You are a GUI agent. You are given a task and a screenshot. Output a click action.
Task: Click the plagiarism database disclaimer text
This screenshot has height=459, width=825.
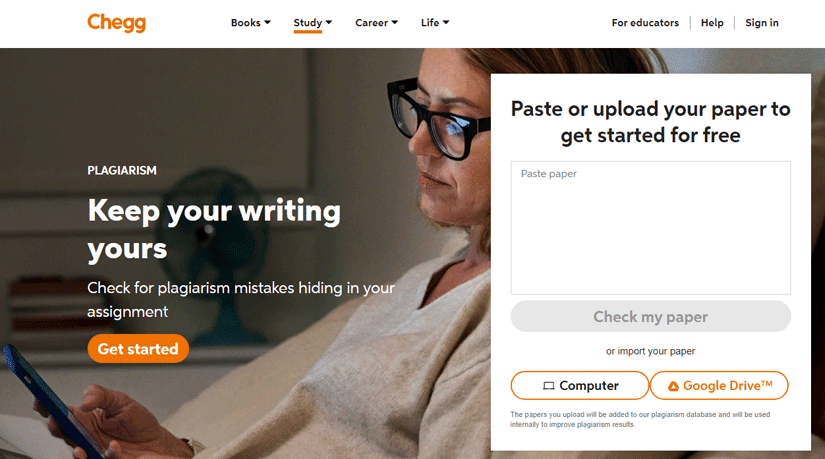pos(640,420)
